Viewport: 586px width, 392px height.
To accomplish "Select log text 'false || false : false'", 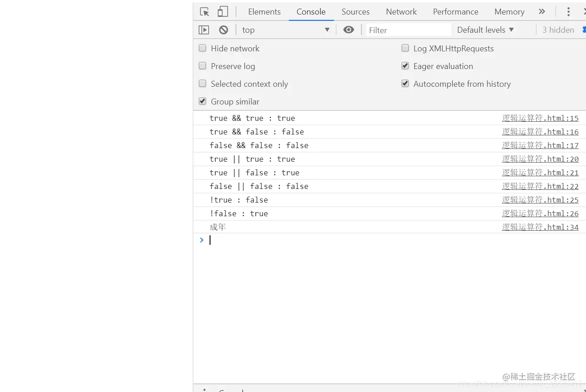I will tap(259, 186).
